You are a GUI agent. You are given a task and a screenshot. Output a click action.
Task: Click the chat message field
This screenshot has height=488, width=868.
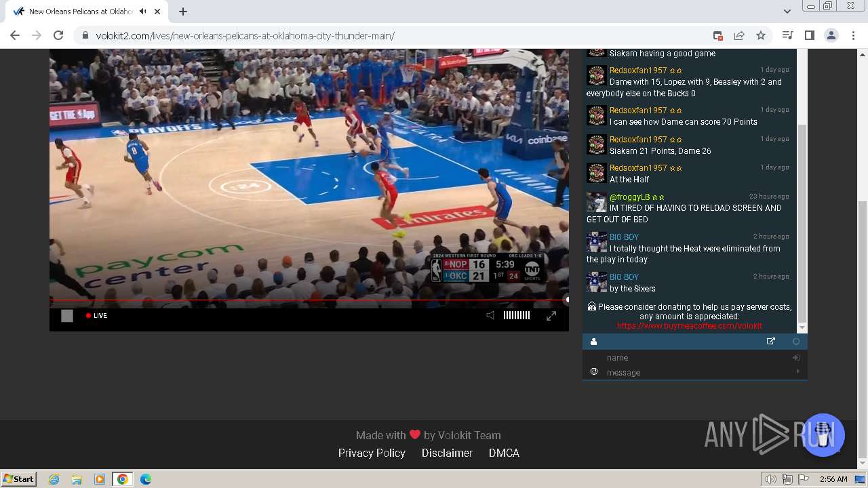point(698,372)
